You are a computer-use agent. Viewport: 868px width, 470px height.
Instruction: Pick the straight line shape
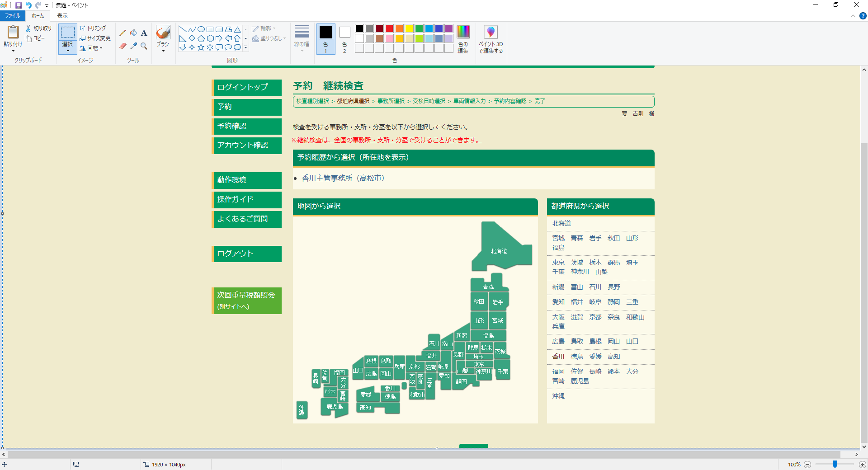pyautogui.click(x=183, y=29)
